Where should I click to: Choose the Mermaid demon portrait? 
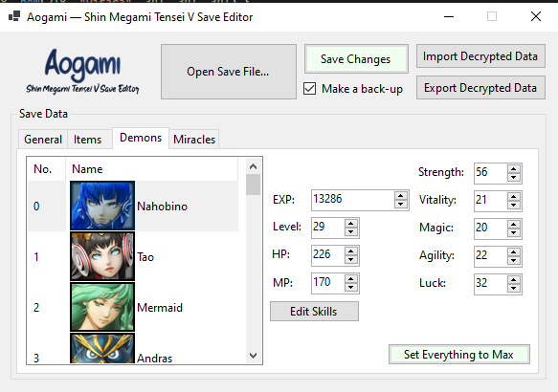102,307
